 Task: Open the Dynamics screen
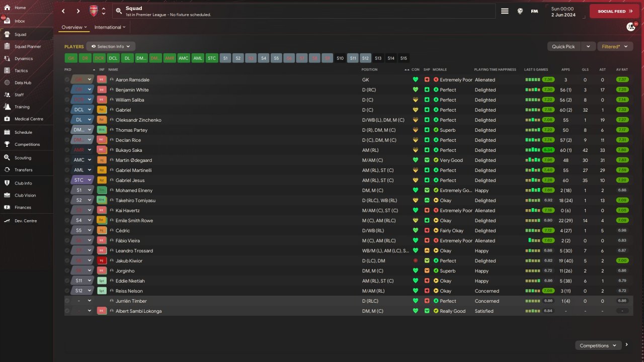coord(24,58)
